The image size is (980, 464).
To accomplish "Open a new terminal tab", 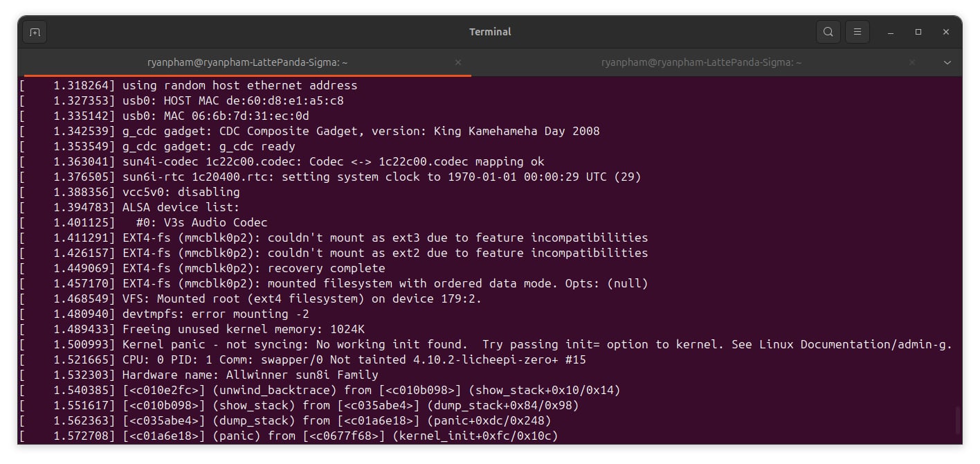I will 35,32.
